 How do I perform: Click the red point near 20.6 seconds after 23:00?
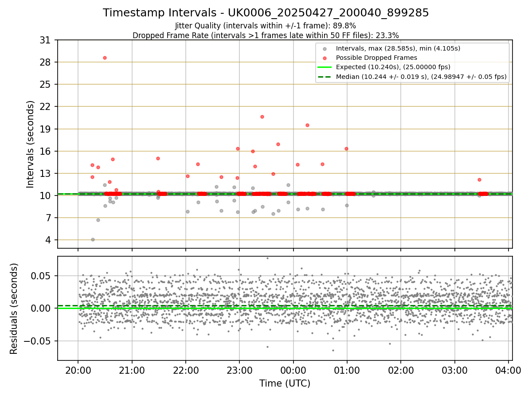pyautogui.click(x=262, y=117)
